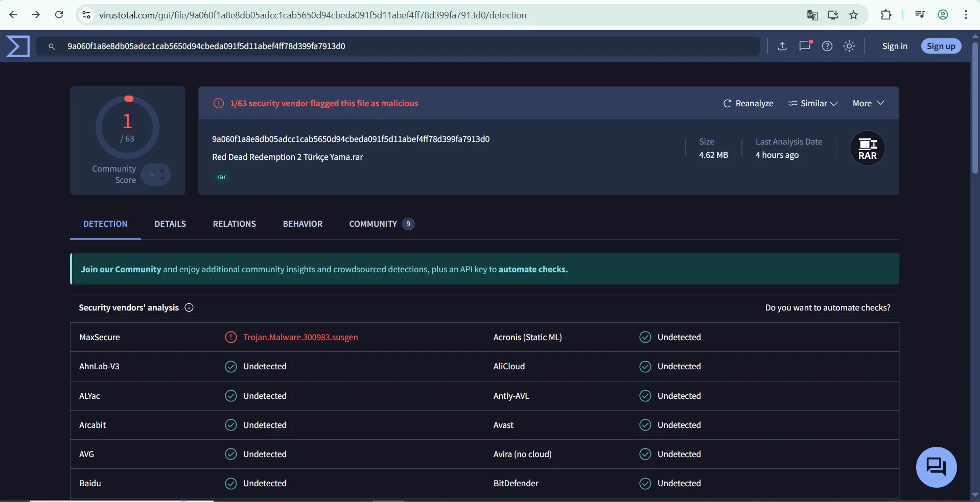This screenshot has width=980, height=502.
Task: Click the Baidu vendor name
Action: coord(90,483)
